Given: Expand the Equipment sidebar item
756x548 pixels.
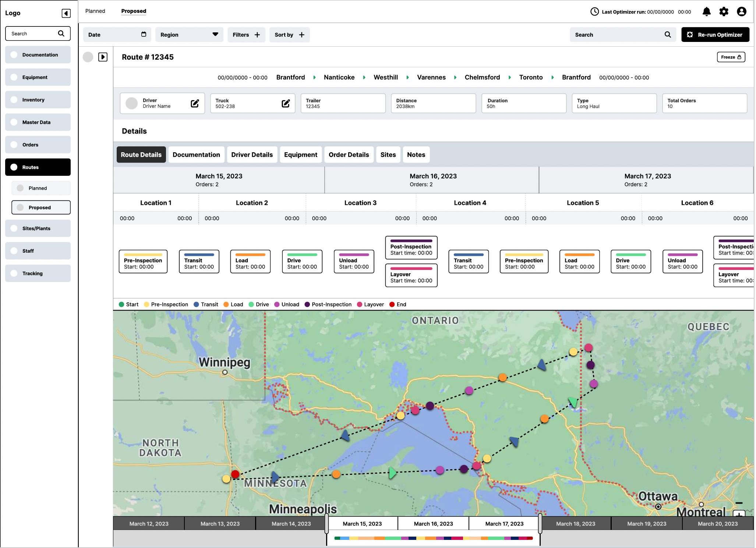Looking at the screenshot, I should [38, 77].
